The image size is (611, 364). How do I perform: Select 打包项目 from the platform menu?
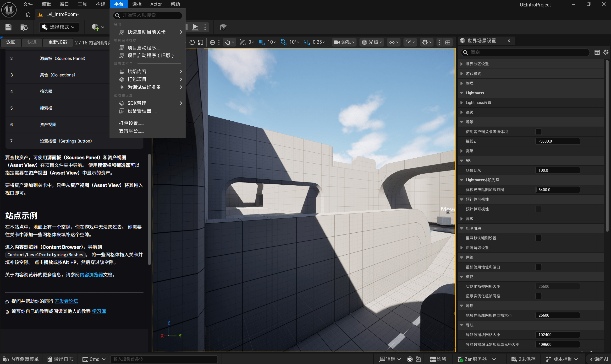137,79
